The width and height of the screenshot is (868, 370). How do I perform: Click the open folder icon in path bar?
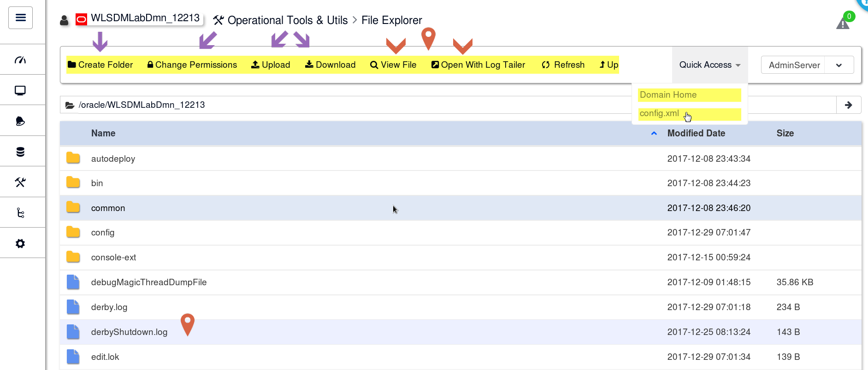(70, 105)
